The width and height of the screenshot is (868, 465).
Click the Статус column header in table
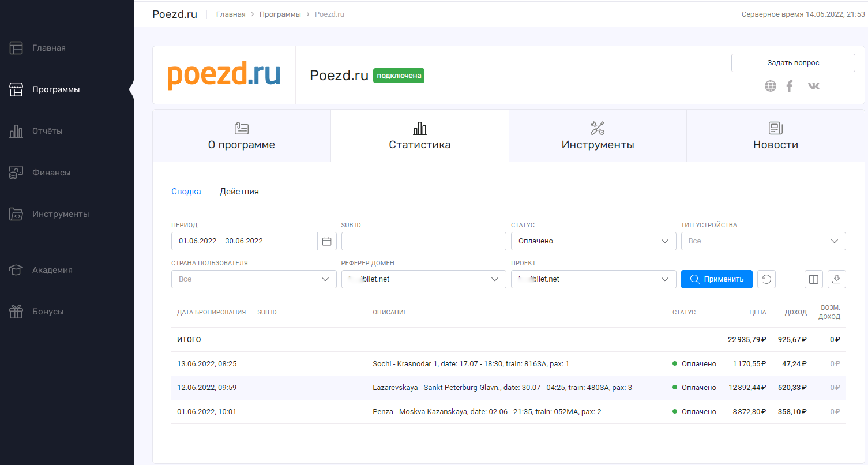click(x=684, y=312)
